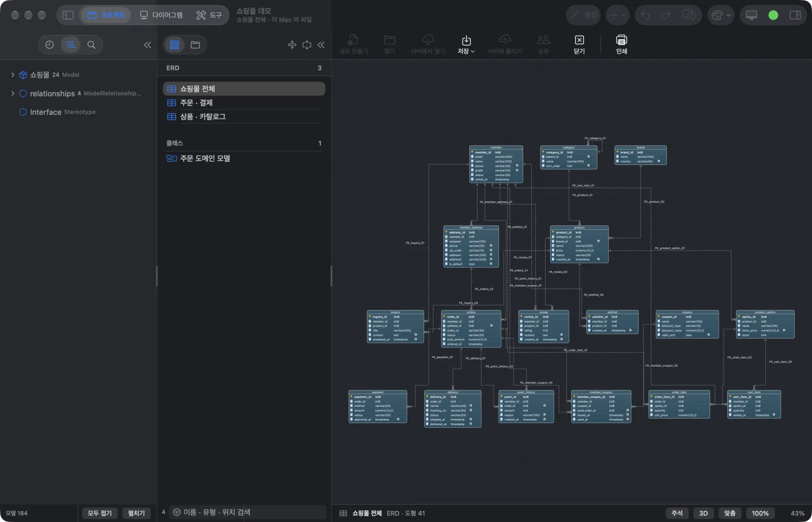
Task: Click the 100% zoom button
Action: click(760, 513)
